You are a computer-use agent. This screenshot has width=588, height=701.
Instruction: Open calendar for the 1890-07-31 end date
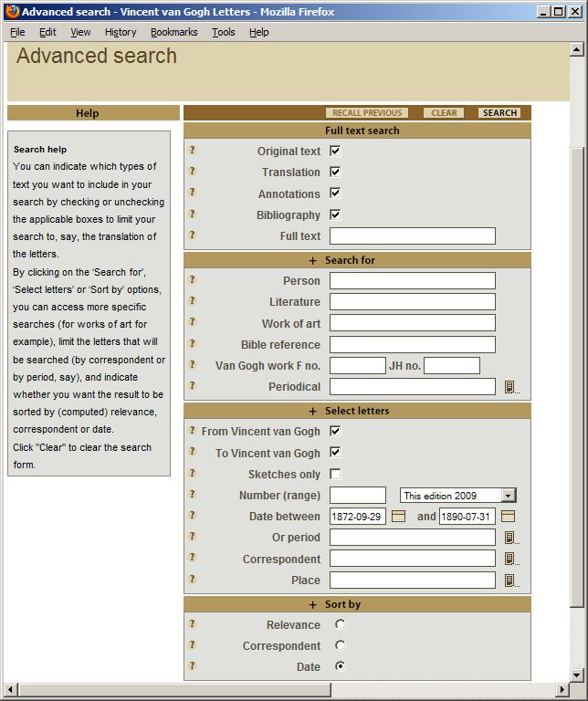[x=509, y=517]
